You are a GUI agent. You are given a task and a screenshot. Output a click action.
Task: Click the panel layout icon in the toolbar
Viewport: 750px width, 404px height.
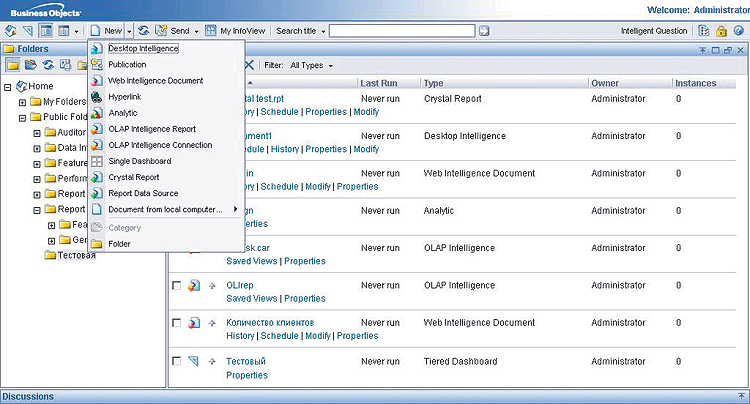(64, 31)
